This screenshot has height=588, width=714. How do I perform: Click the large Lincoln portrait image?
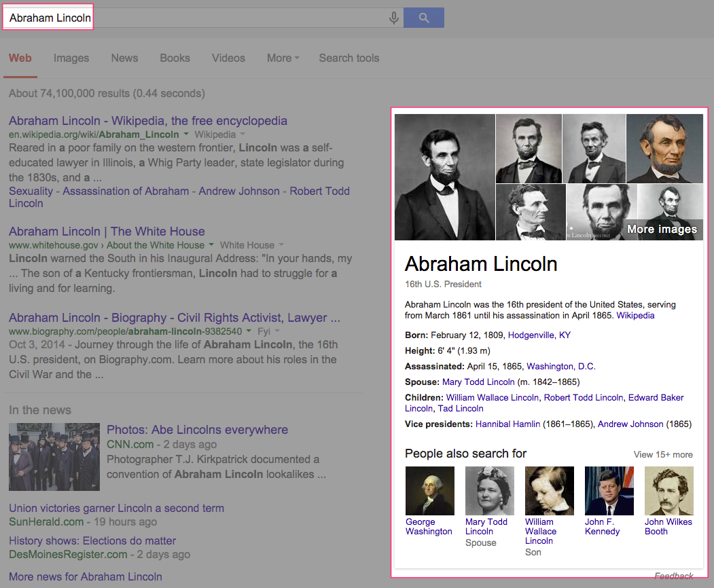point(445,177)
